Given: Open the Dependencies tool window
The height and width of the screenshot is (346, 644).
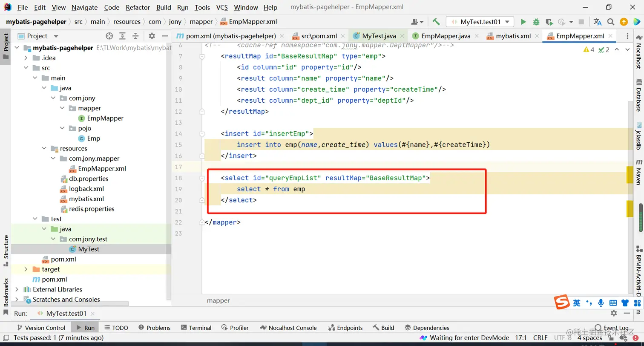Looking at the screenshot, I should point(427,328).
